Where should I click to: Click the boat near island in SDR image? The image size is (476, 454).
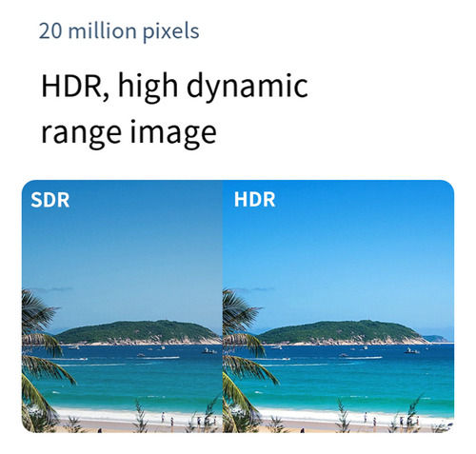(x=209, y=350)
